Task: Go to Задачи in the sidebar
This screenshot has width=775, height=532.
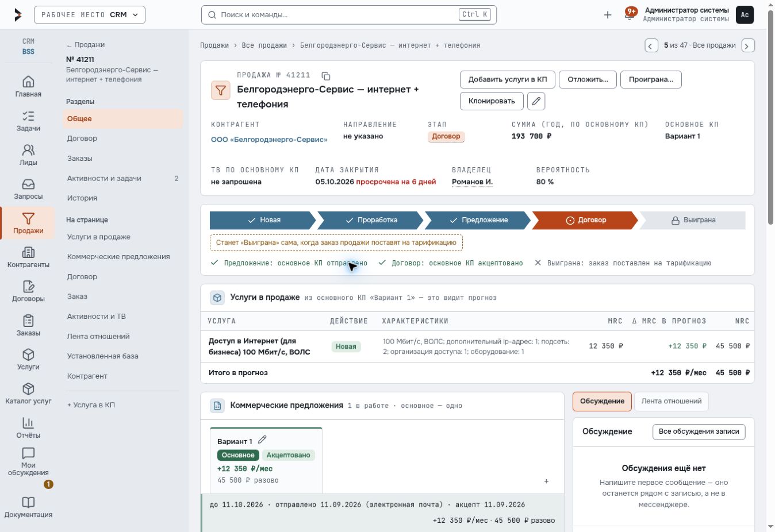Action: coord(28,121)
